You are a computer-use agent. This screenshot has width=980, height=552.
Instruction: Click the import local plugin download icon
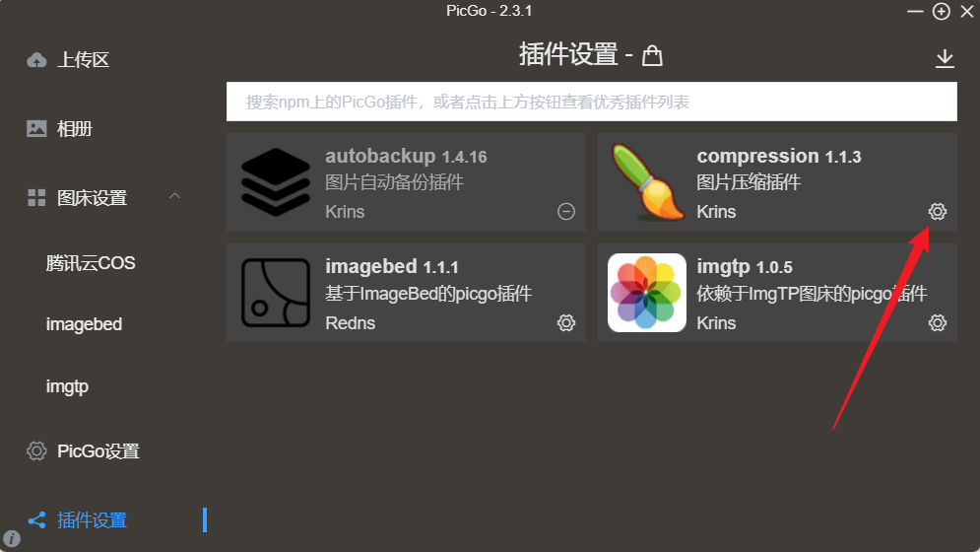point(945,59)
